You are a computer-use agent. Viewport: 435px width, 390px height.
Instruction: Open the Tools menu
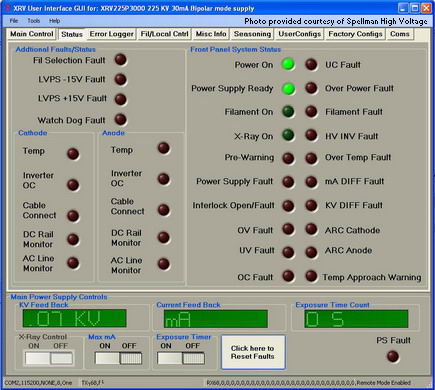34,21
